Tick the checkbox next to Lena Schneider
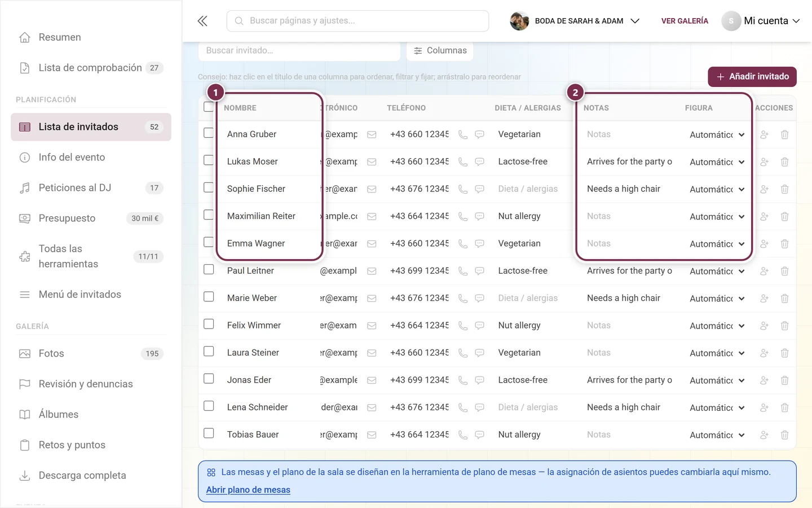Screen dimensions: 812x508 click(209, 406)
